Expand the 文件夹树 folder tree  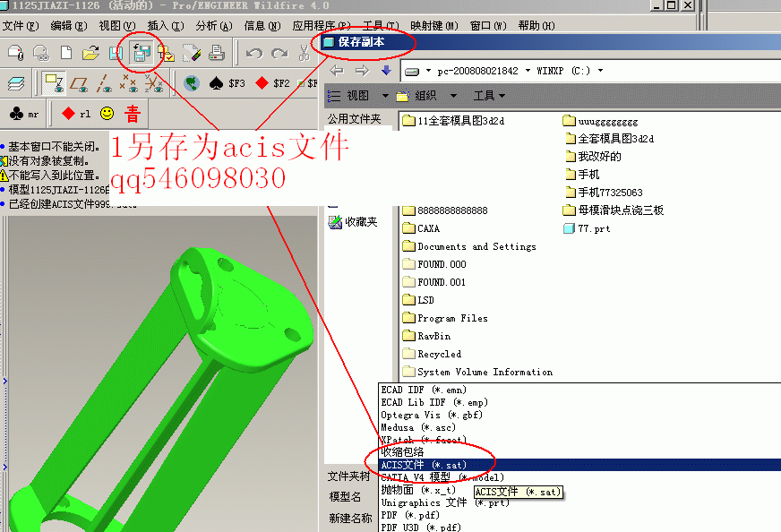tap(348, 476)
